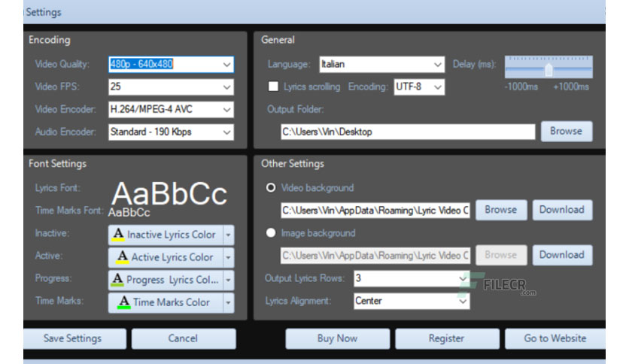The height and width of the screenshot is (364, 629).
Task: Click the Go to Website button
Action: (x=555, y=338)
